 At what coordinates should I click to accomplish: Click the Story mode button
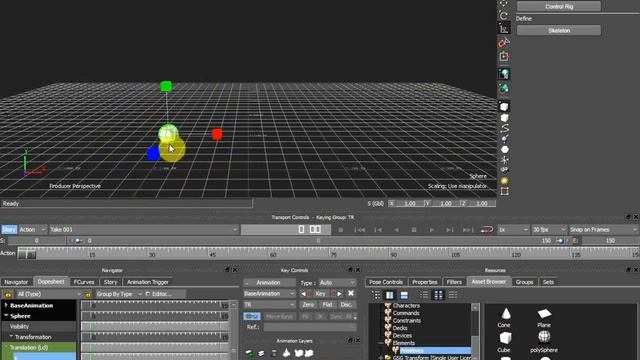[9, 229]
